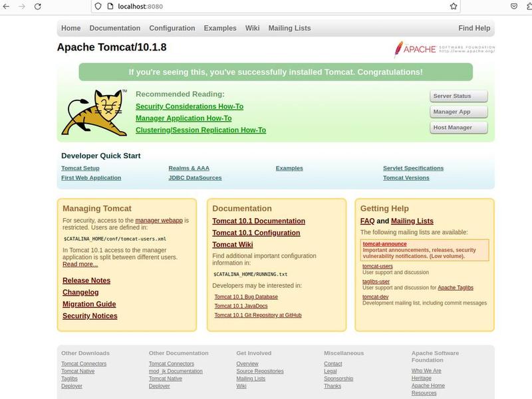
Task: Click the browser forward arrow
Action: coord(22,7)
